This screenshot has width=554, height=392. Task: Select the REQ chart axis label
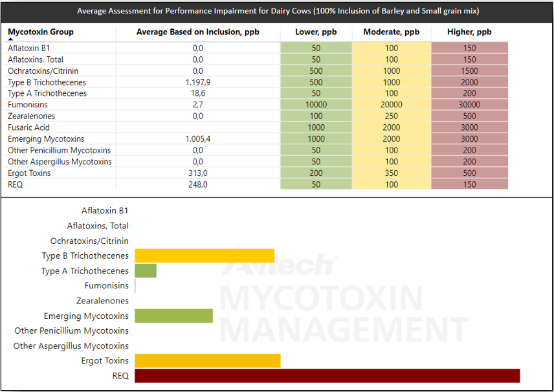tap(120, 376)
